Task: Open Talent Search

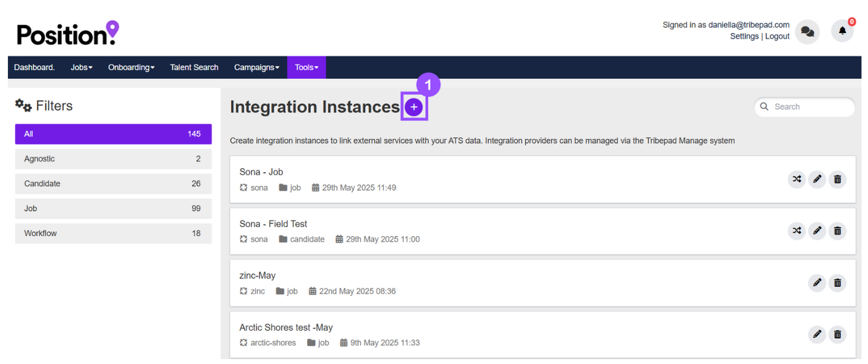Action: click(194, 67)
